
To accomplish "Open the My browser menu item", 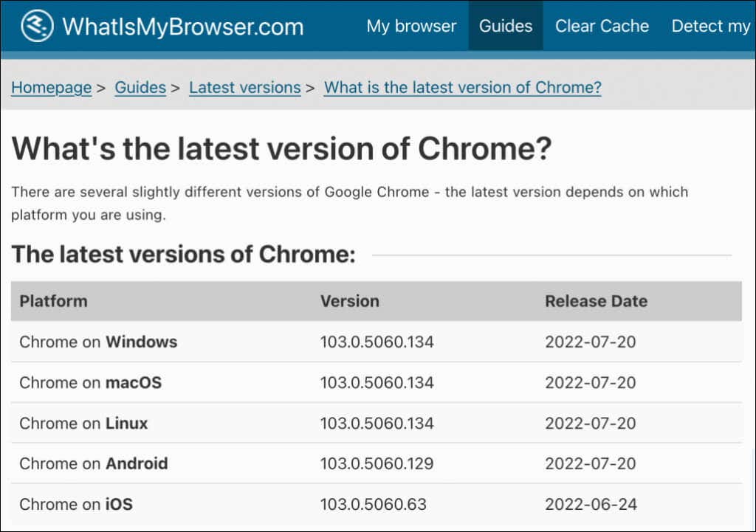I will (x=411, y=26).
